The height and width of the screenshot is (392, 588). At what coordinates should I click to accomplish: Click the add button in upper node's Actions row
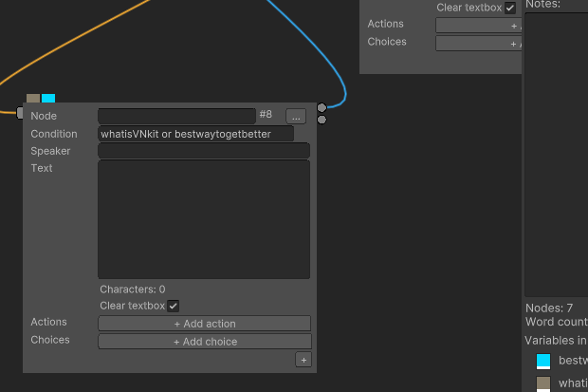click(x=479, y=26)
